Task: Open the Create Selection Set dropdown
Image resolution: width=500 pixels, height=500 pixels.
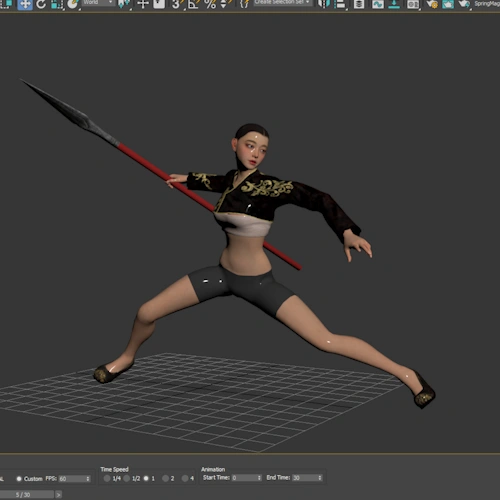Action: (x=282, y=3)
